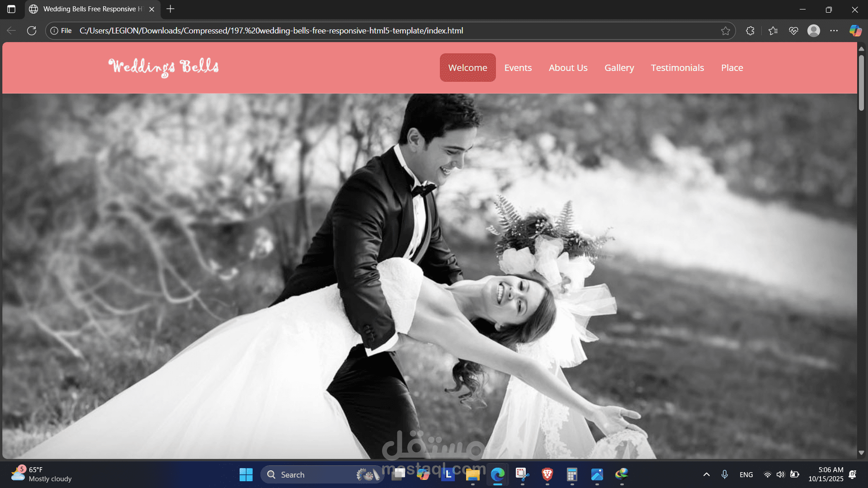Open the Testimonials section from the navbar
868x488 pixels.
(677, 67)
